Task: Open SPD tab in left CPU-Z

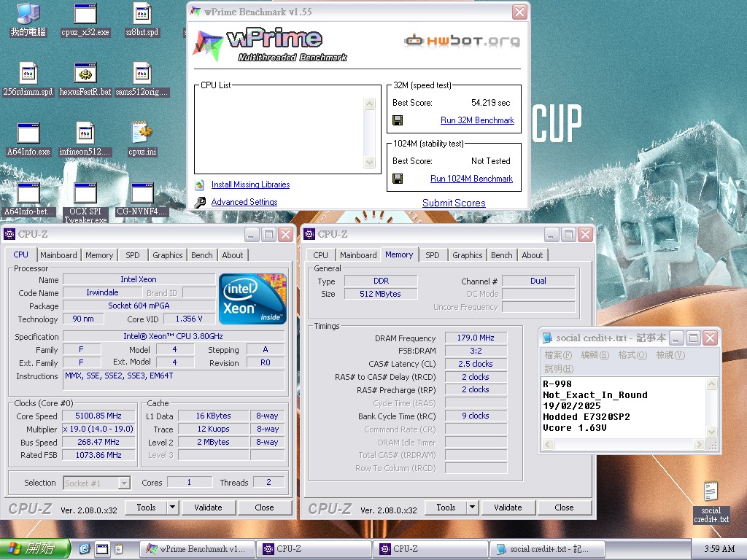Action: pos(133,255)
